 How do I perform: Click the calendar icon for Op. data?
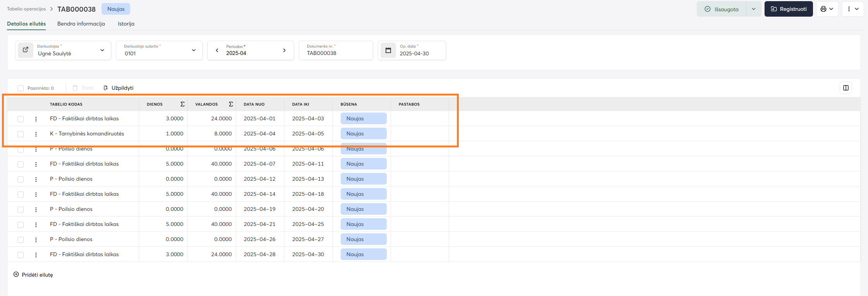tap(388, 50)
